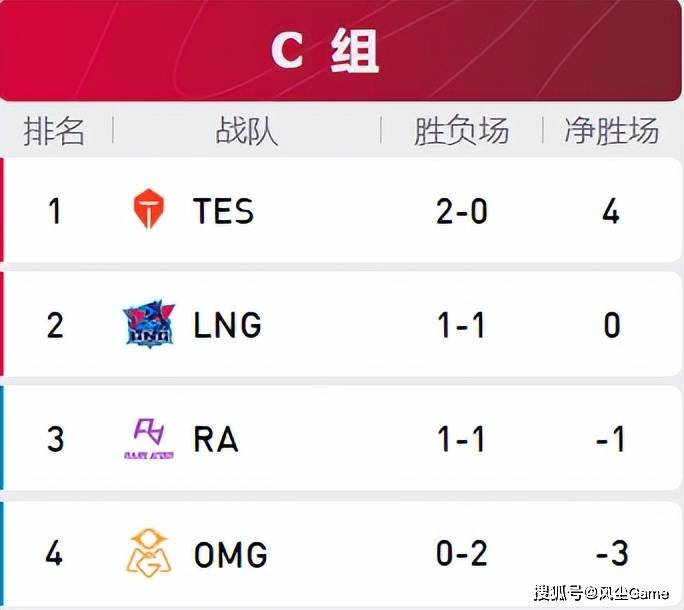Click the LNG team logo icon
Viewport: 684px width, 610px height.
click(x=149, y=324)
